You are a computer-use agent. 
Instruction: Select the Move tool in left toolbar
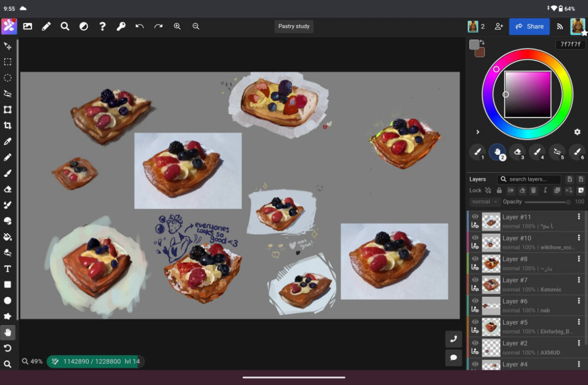pyautogui.click(x=8, y=46)
